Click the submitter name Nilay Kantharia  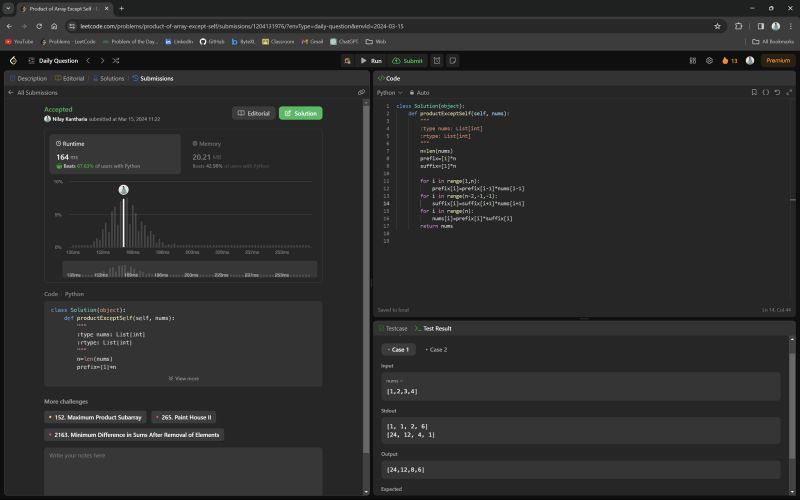coord(69,119)
